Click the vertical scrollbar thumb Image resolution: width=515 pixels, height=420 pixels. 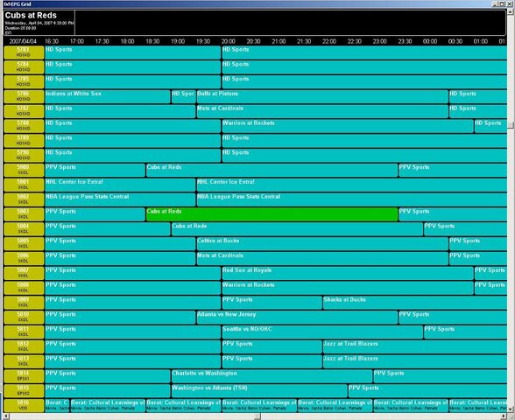point(511,125)
